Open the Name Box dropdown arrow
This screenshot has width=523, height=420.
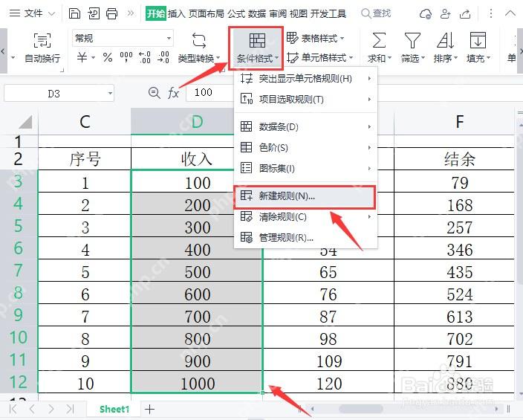pos(110,93)
